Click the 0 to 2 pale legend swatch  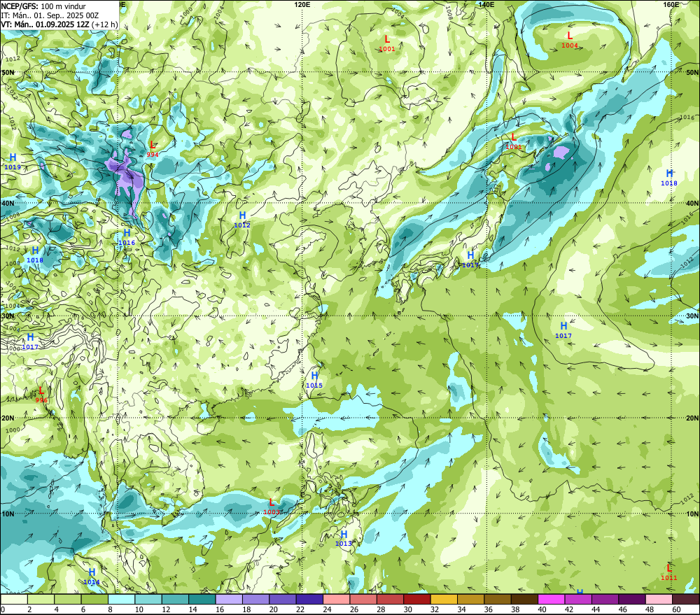(x=14, y=599)
